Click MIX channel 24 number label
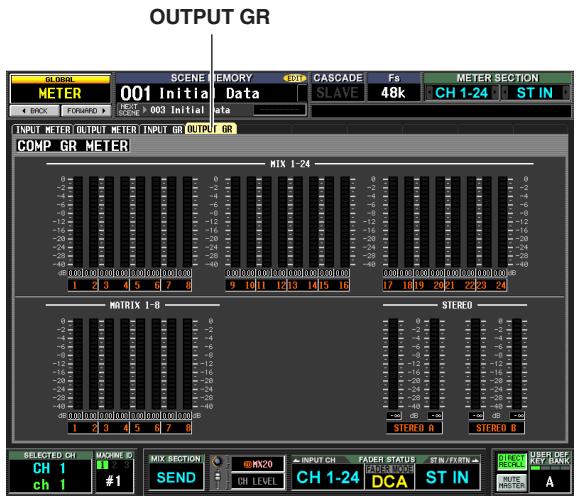 click(501, 285)
